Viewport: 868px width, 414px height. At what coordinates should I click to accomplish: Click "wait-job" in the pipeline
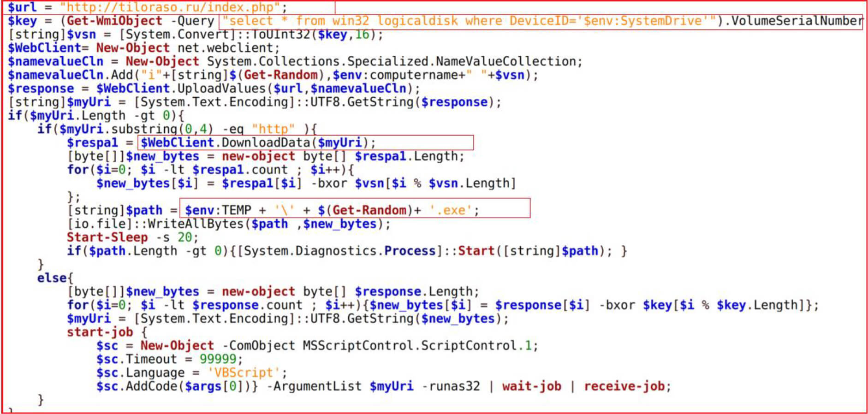(532, 386)
